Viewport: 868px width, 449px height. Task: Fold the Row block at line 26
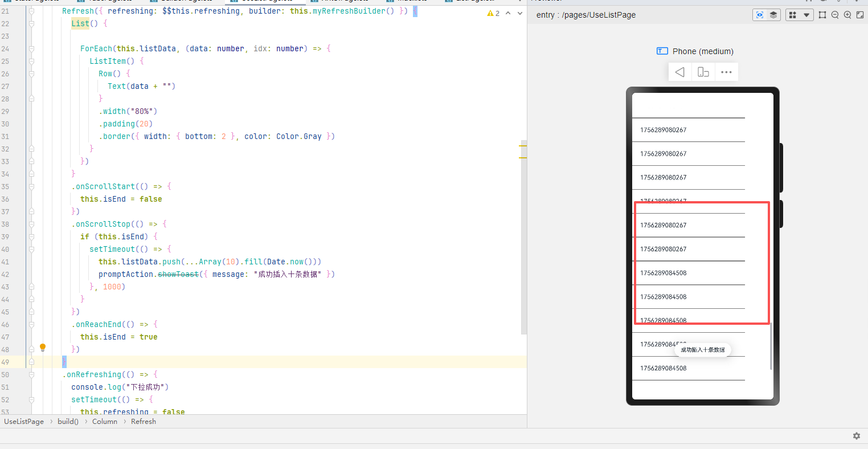31,74
